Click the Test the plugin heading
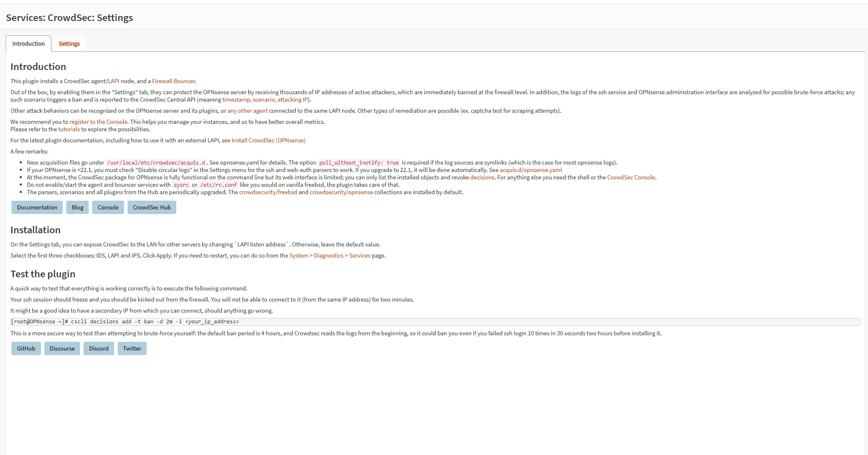The height and width of the screenshot is (455, 868). (x=43, y=274)
